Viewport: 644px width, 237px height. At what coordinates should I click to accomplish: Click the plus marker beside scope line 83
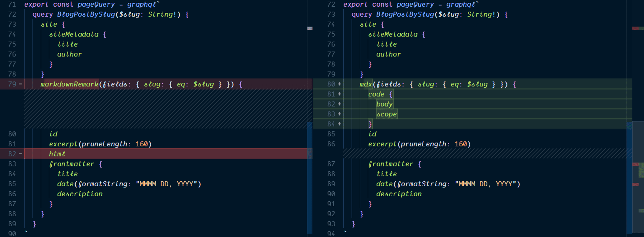click(339, 114)
